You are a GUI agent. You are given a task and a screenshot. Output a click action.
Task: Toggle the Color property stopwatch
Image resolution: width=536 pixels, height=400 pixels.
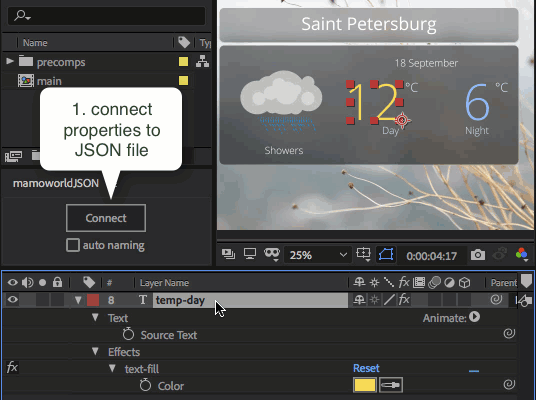[145, 385]
